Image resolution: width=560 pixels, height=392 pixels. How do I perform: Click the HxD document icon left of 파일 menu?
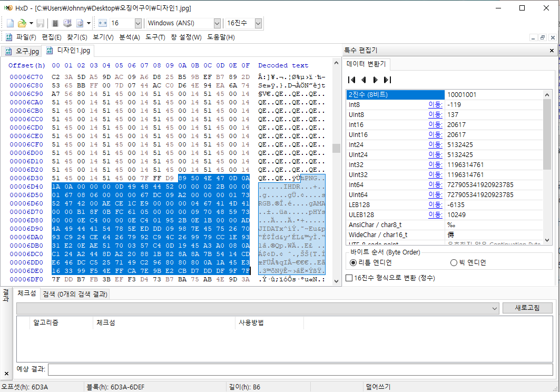click(x=9, y=37)
